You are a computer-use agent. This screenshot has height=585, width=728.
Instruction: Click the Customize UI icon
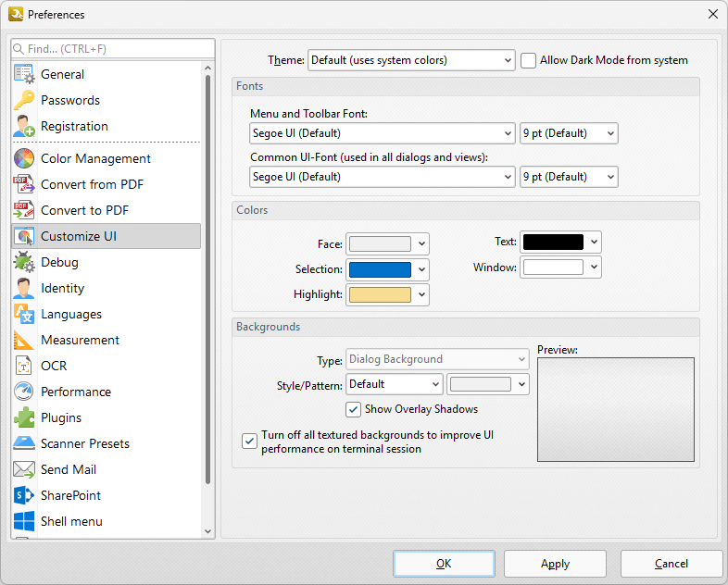[24, 237]
